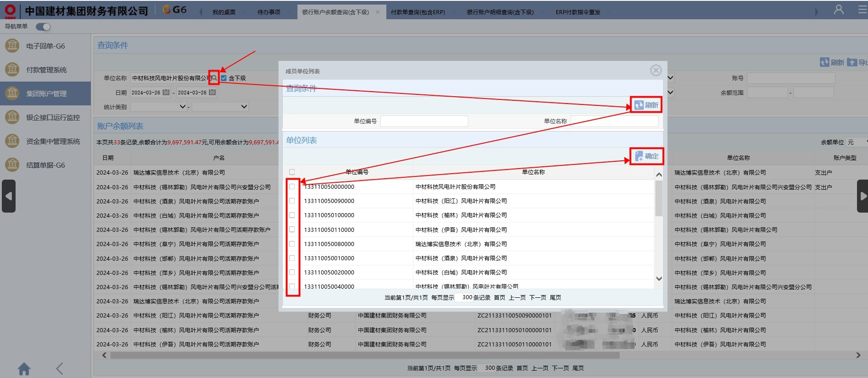Screen dimensions: 868x378
Task: Switch to 银行账户明细查询(含下级) tab
Action: pyautogui.click(x=500, y=12)
